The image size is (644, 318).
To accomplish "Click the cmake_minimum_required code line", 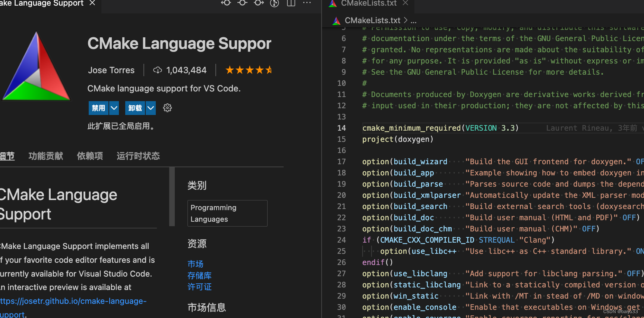I will point(441,128).
